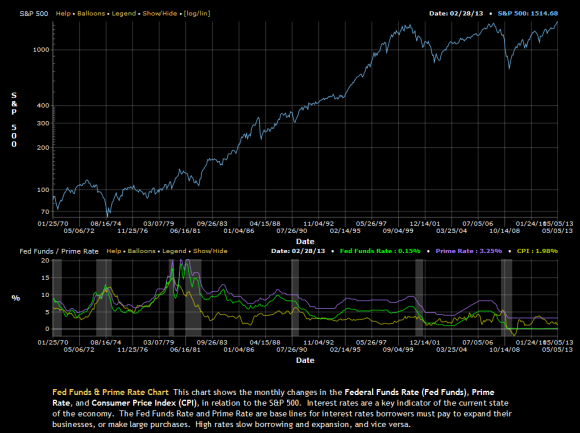Click the 200 label on S&P axis
Image resolution: width=580 pixels, height=433 pixels.
[43, 148]
